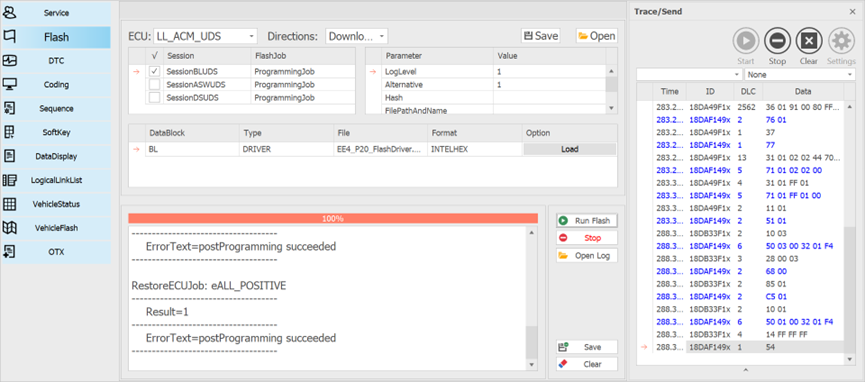
Task: Click the 100% progress bar
Action: (x=333, y=219)
